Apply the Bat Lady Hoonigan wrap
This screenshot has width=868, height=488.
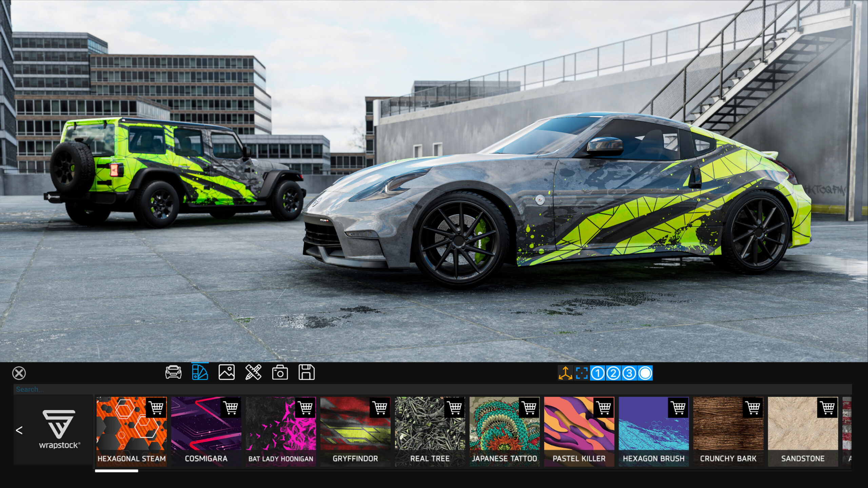pos(281,432)
